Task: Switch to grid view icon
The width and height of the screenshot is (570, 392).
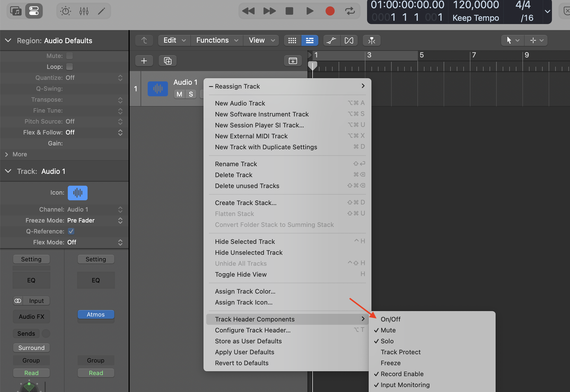Action: tap(292, 40)
